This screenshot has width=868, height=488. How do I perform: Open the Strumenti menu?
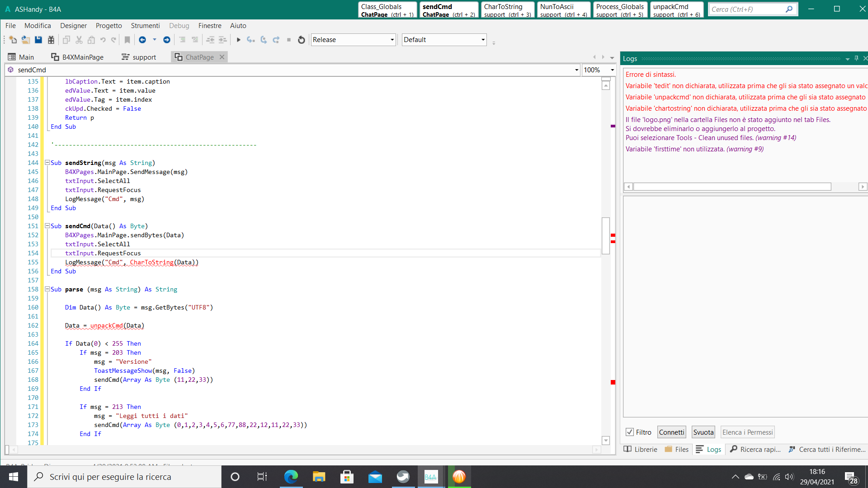145,26
